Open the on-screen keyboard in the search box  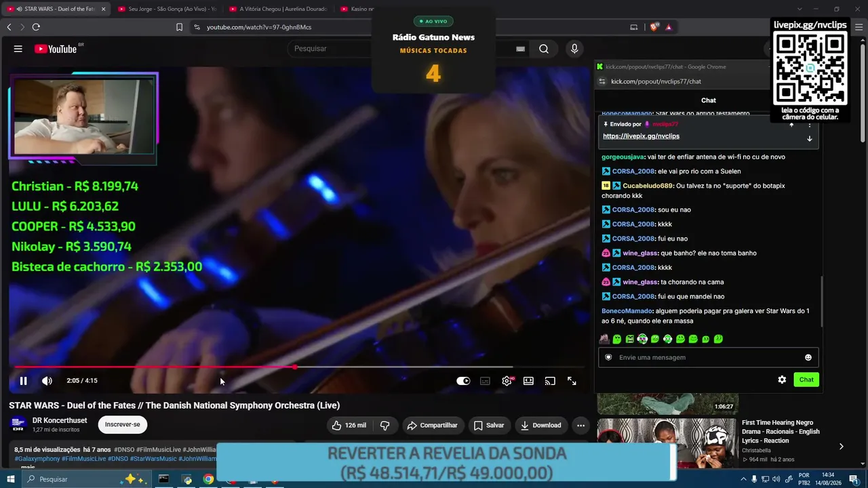tap(520, 49)
